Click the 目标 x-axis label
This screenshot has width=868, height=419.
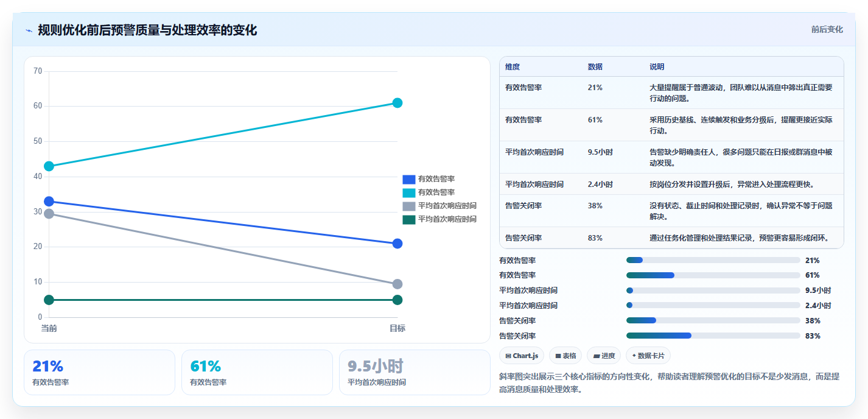pyautogui.click(x=397, y=328)
